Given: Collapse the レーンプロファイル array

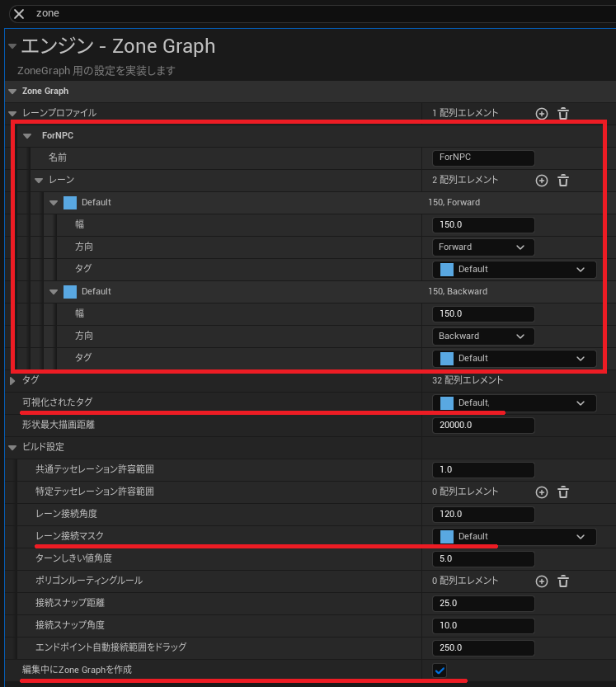Looking at the screenshot, I should [12, 114].
